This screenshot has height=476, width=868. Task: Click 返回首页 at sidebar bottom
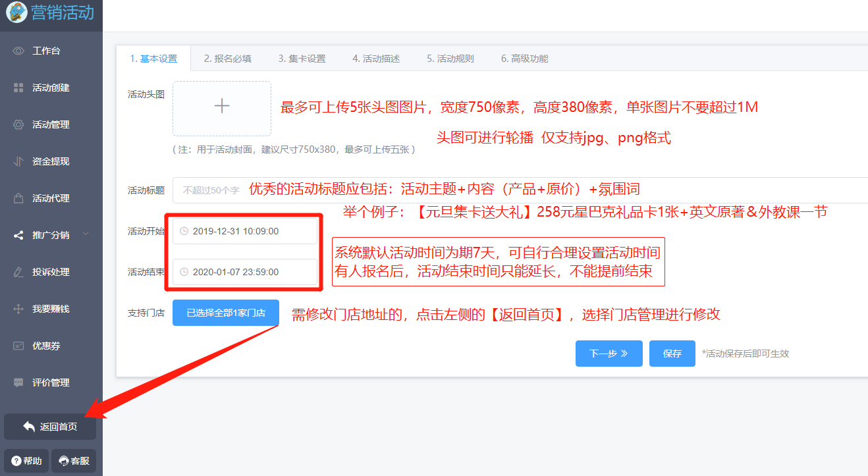coord(50,427)
